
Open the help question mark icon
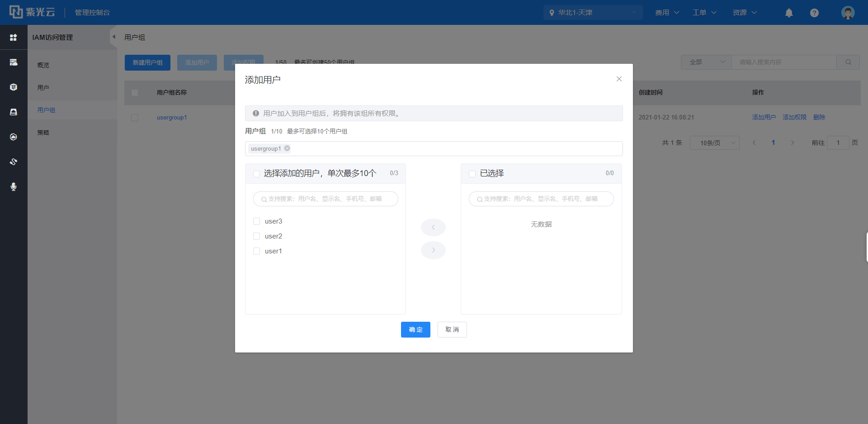tap(814, 13)
